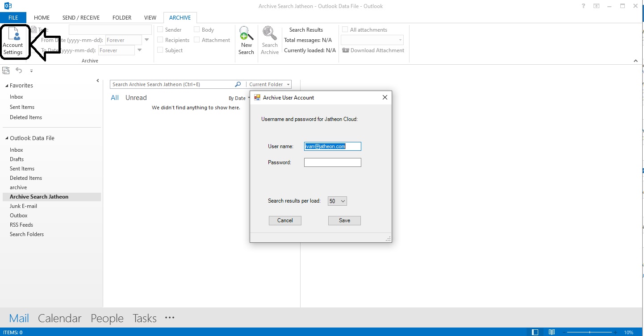
Task: Collapse the ribbon with the caret
Action: tap(636, 61)
